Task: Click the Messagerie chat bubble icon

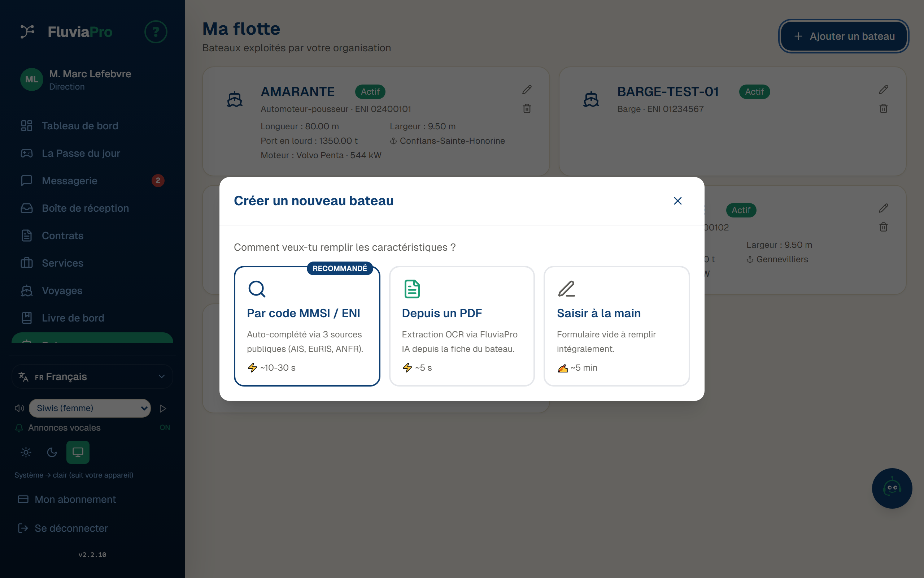Action: click(26, 180)
